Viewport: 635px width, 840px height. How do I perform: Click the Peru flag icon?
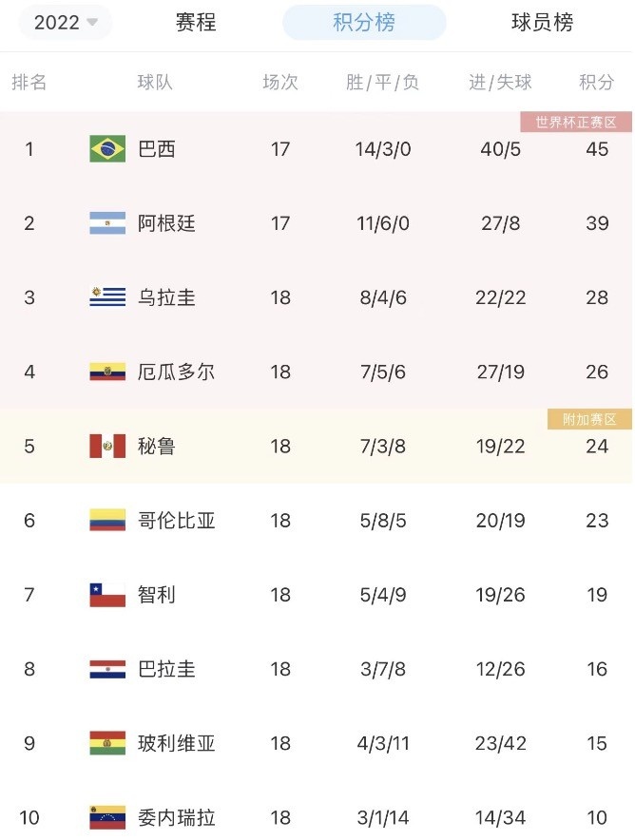coord(107,447)
